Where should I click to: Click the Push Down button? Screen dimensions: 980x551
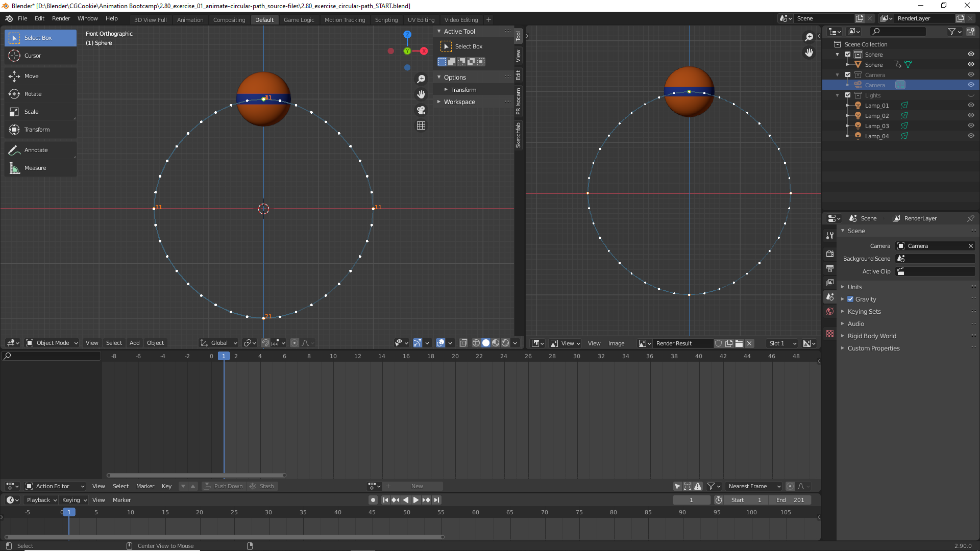(x=224, y=486)
